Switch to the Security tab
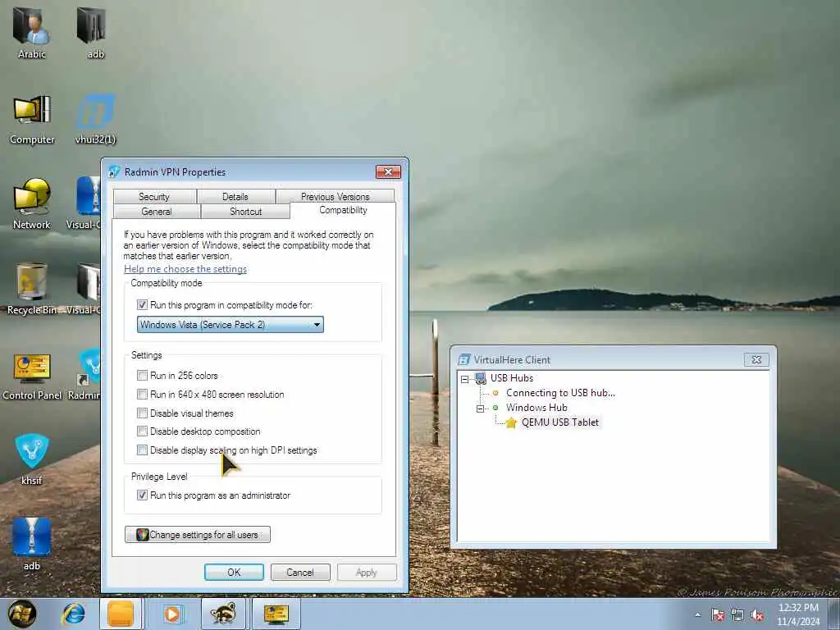 coord(154,197)
